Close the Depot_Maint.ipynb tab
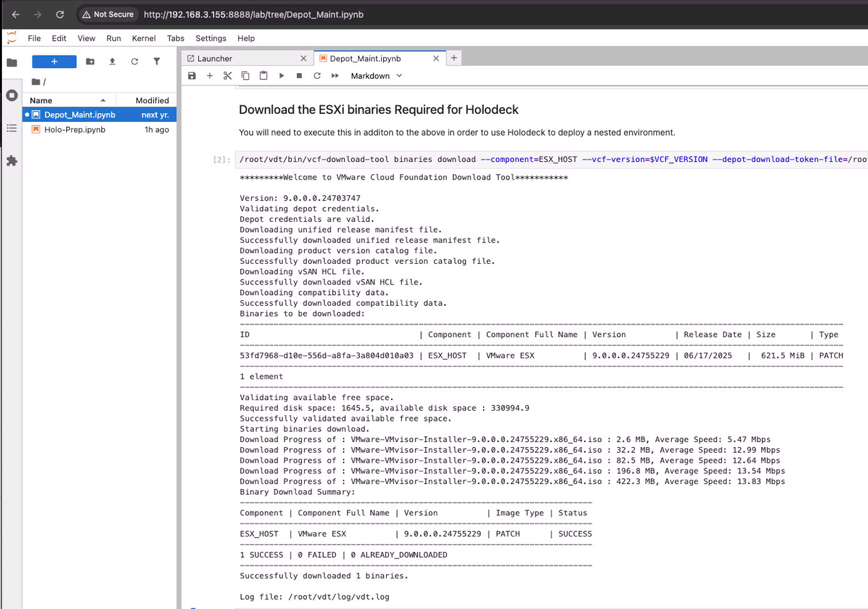The height and width of the screenshot is (609, 868). (x=436, y=58)
